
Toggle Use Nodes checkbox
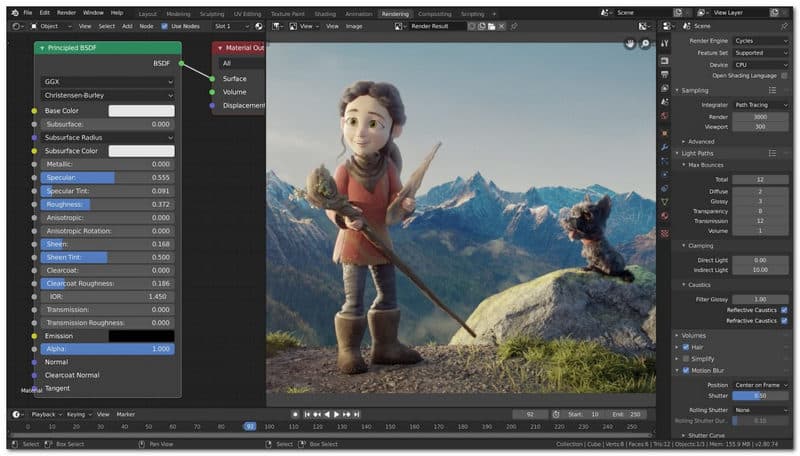(165, 26)
